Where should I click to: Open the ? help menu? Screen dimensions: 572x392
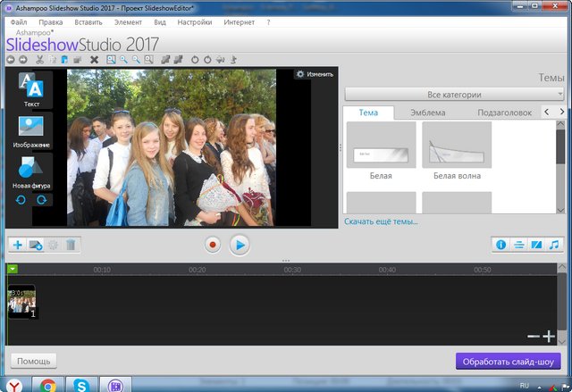(x=268, y=22)
